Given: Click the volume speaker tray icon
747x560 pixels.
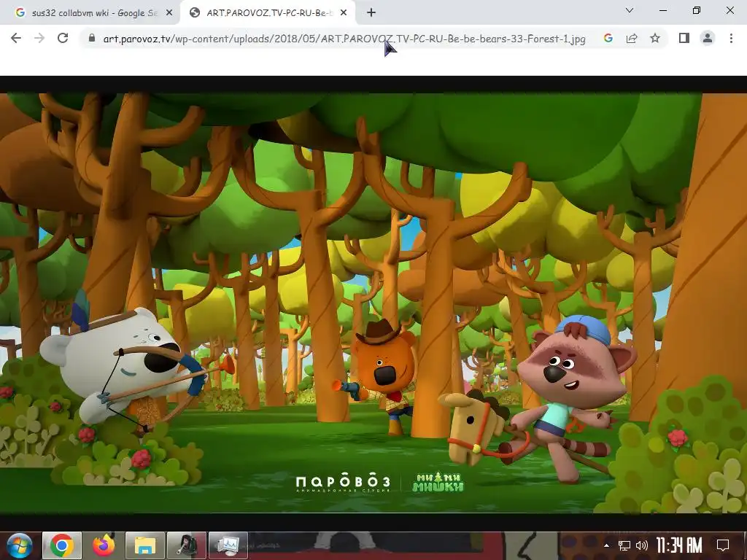Looking at the screenshot, I should 642,545.
